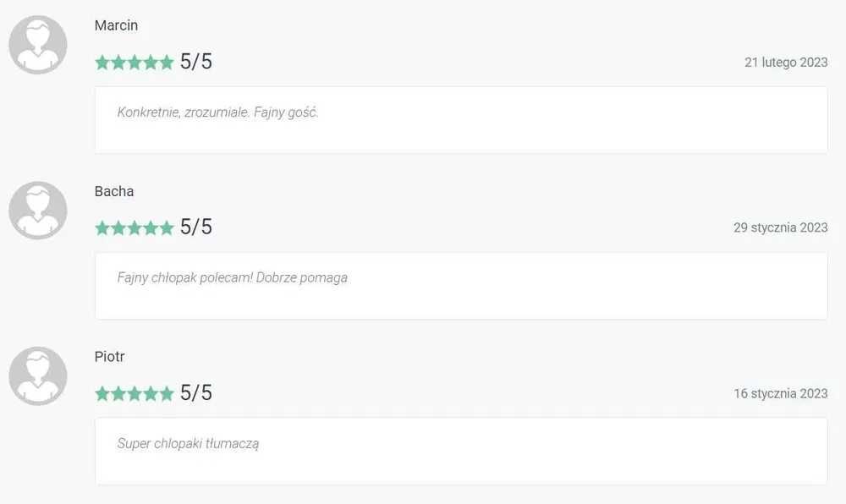Click the review text "Konkretnie, zrozumiale. Fajny gość."
The image size is (846, 504).
217,112
